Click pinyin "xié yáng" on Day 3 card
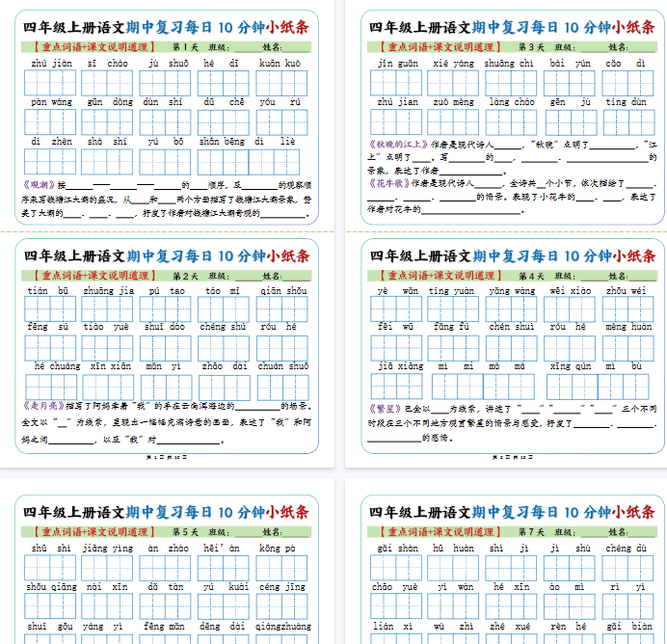 tap(453, 64)
